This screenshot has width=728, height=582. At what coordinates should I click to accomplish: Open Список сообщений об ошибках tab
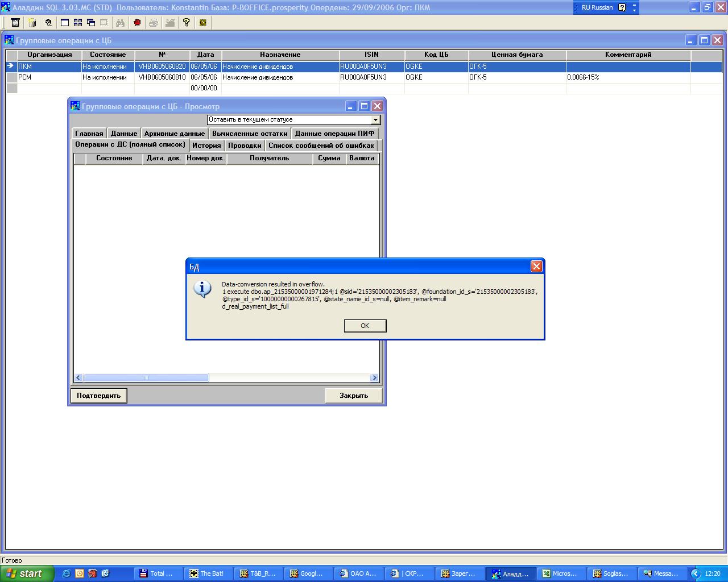click(x=321, y=145)
